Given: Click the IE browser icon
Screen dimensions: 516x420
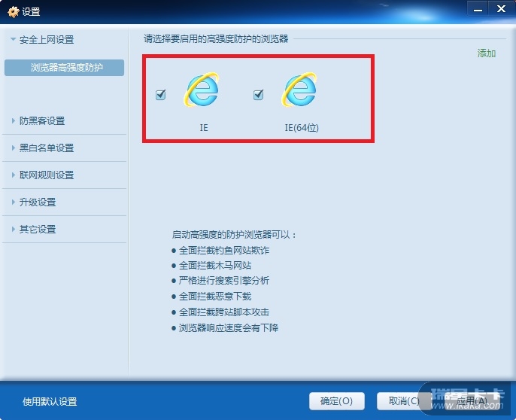Looking at the screenshot, I should pyautogui.click(x=202, y=90).
